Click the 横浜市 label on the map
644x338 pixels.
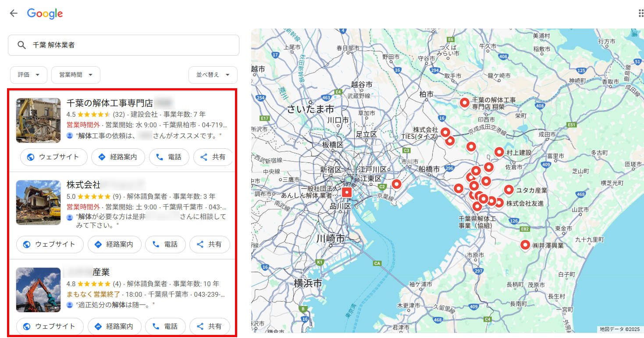(x=308, y=283)
